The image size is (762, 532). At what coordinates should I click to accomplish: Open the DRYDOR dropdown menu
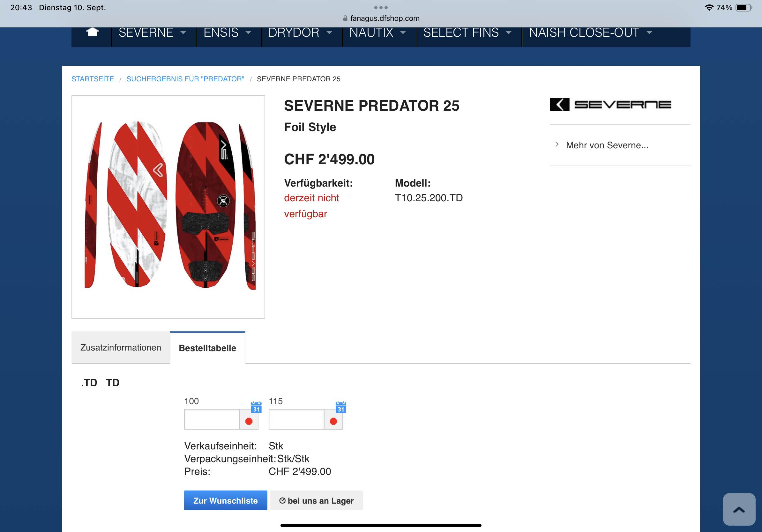(301, 33)
